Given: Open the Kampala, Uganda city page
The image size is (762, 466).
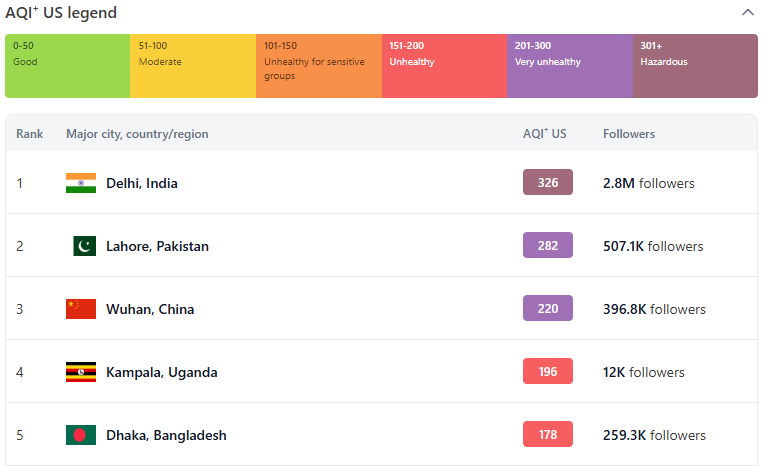Looking at the screenshot, I should pyautogui.click(x=161, y=372).
